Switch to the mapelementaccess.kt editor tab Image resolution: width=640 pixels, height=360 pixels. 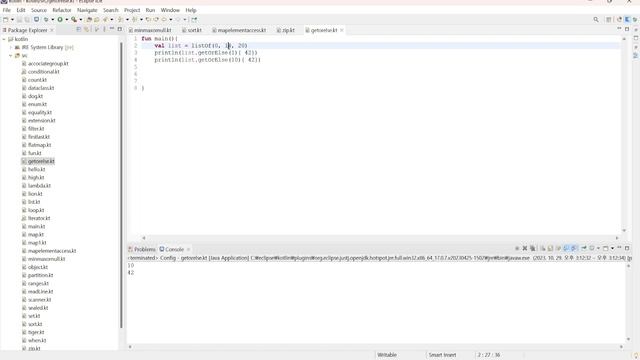[239, 30]
